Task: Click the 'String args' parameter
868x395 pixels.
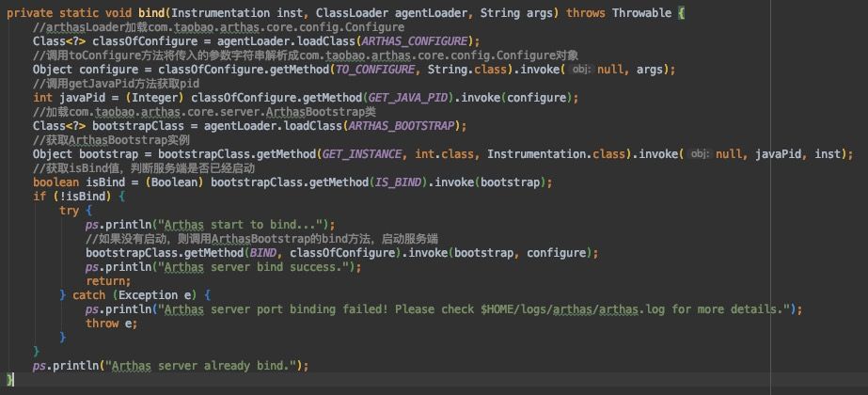Action: (516, 13)
